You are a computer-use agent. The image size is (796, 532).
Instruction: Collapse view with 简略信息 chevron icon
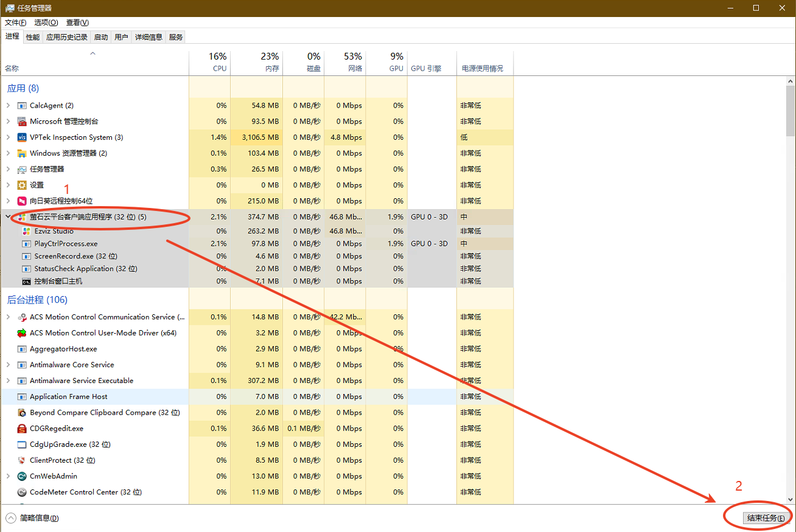[10, 518]
